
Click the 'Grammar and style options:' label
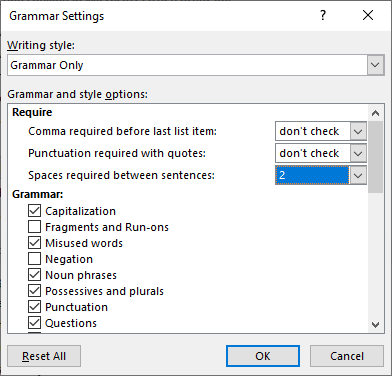[77, 94]
